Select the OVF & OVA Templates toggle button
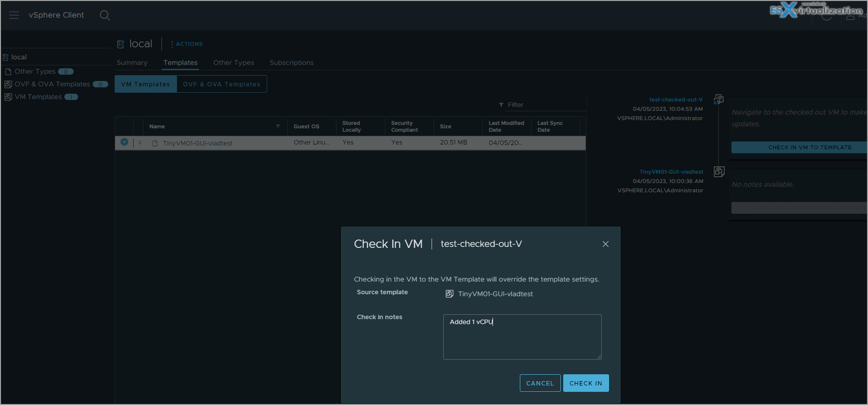This screenshot has width=868, height=405. pyautogui.click(x=222, y=84)
